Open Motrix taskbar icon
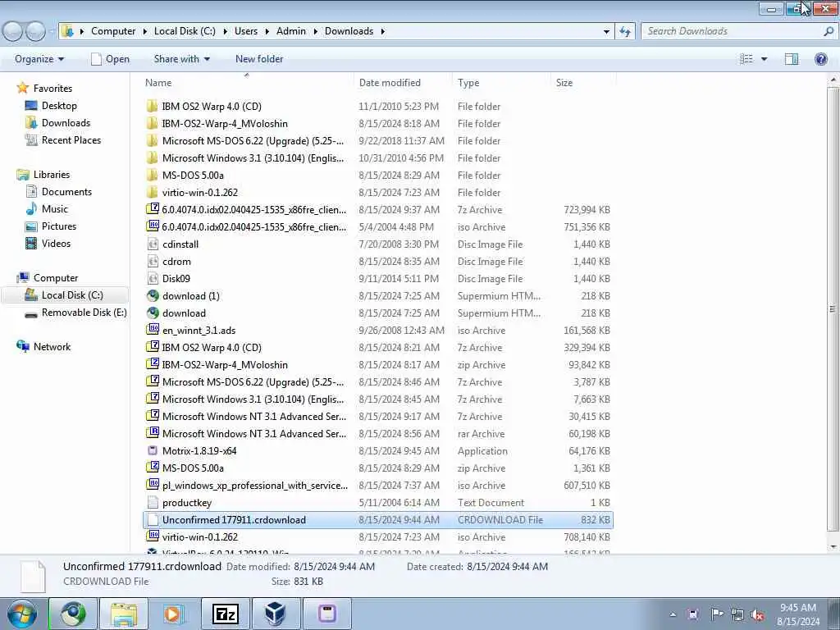The width and height of the screenshot is (840, 630). pyautogui.click(x=326, y=614)
